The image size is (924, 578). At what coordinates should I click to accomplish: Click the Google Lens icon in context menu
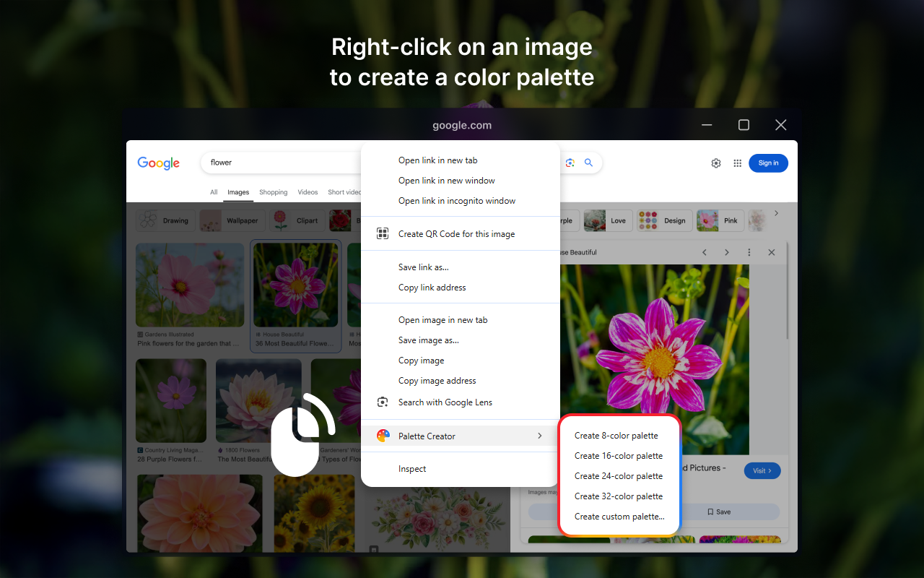(383, 402)
